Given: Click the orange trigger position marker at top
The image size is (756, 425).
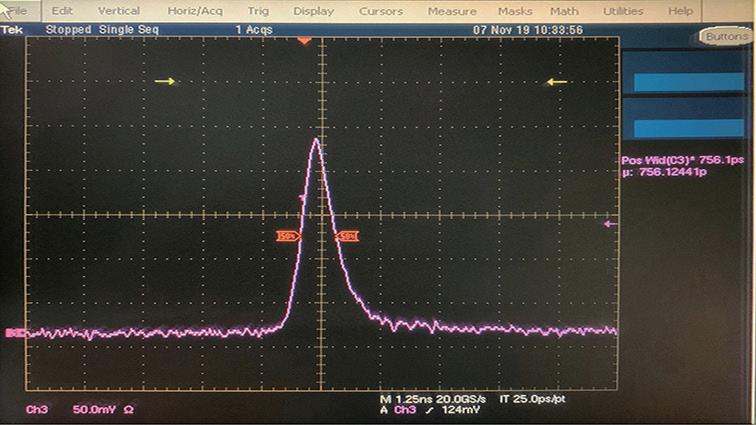Looking at the screenshot, I should click(305, 42).
